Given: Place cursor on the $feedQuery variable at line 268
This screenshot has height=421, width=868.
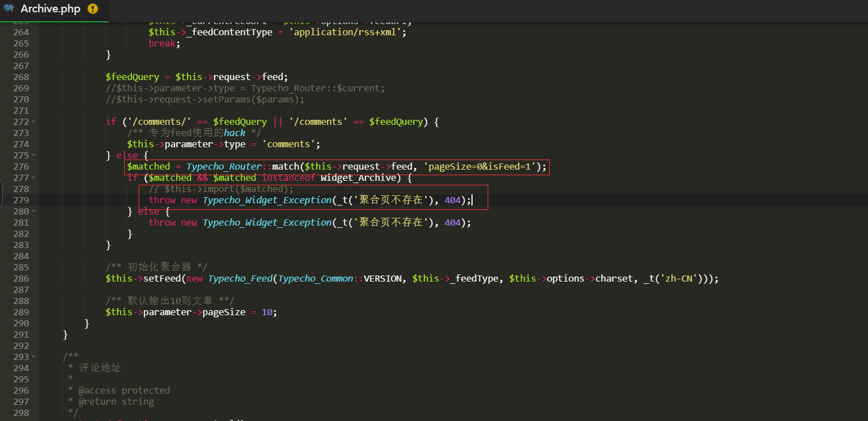Looking at the screenshot, I should pyautogui.click(x=133, y=77).
